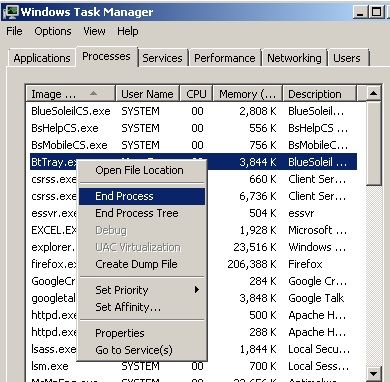The image size is (390, 382).
Task: Open the File menu
Action: 14,31
